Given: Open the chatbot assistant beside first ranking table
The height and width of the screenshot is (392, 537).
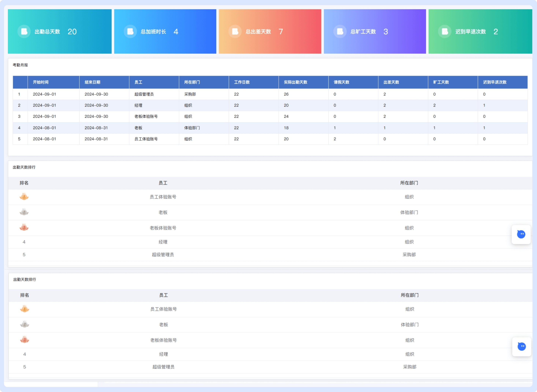Looking at the screenshot, I should tap(521, 234).
